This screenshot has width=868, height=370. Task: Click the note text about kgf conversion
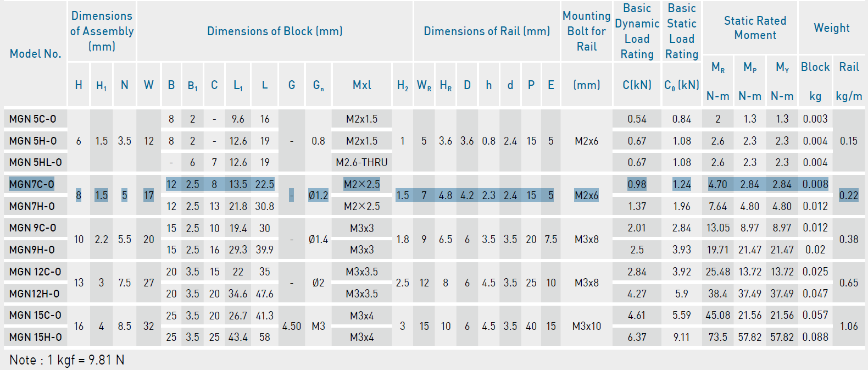pyautogui.click(x=67, y=360)
